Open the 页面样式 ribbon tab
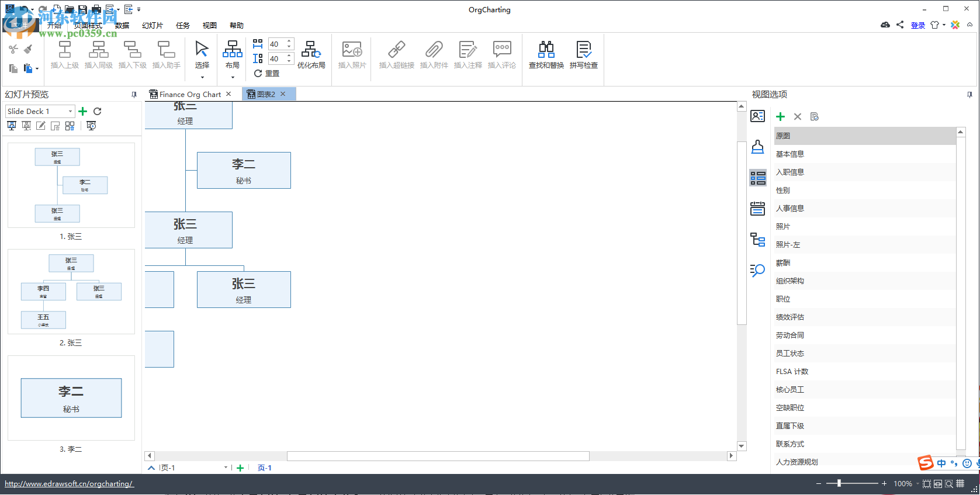 88,26
